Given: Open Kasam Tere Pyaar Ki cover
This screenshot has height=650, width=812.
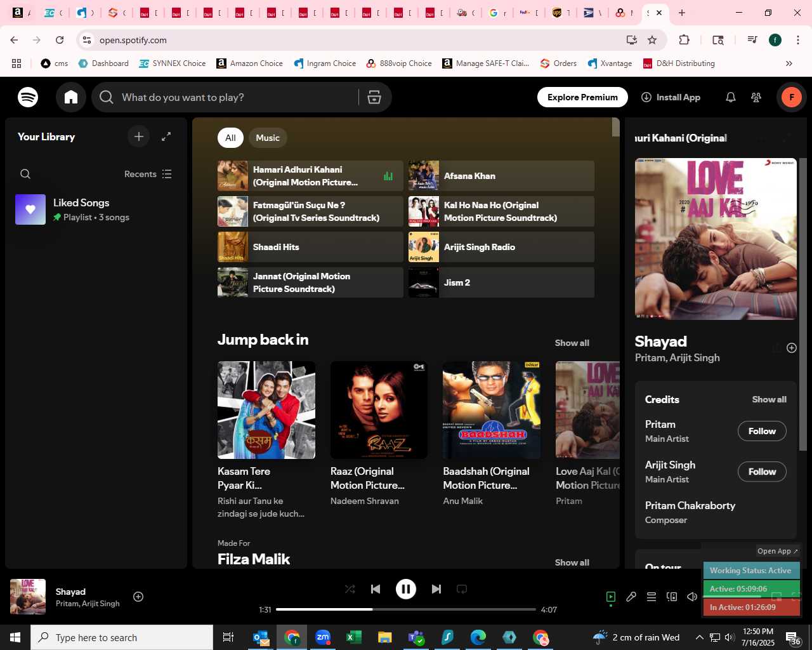Looking at the screenshot, I should pyautogui.click(x=266, y=410).
